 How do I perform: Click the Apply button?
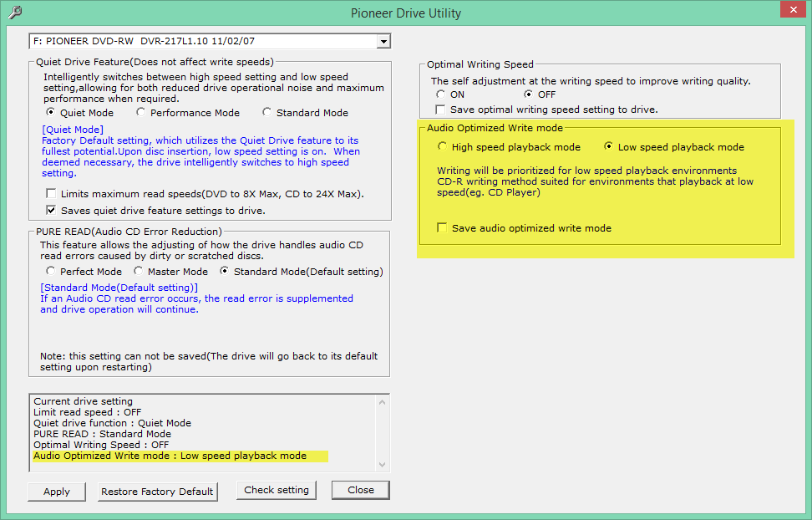[x=57, y=492]
